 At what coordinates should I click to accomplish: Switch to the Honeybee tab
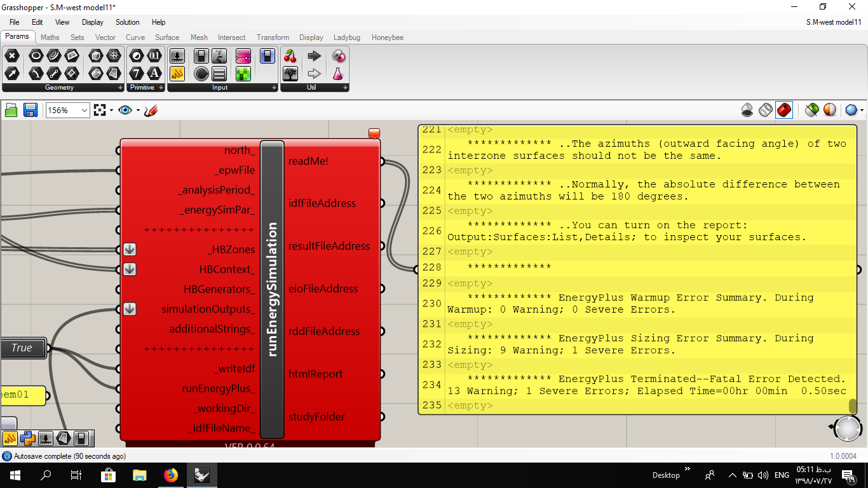[x=388, y=37]
